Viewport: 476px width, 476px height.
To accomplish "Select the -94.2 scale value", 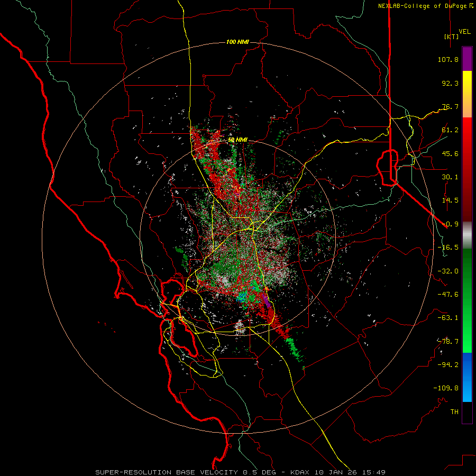I will click(x=448, y=365).
